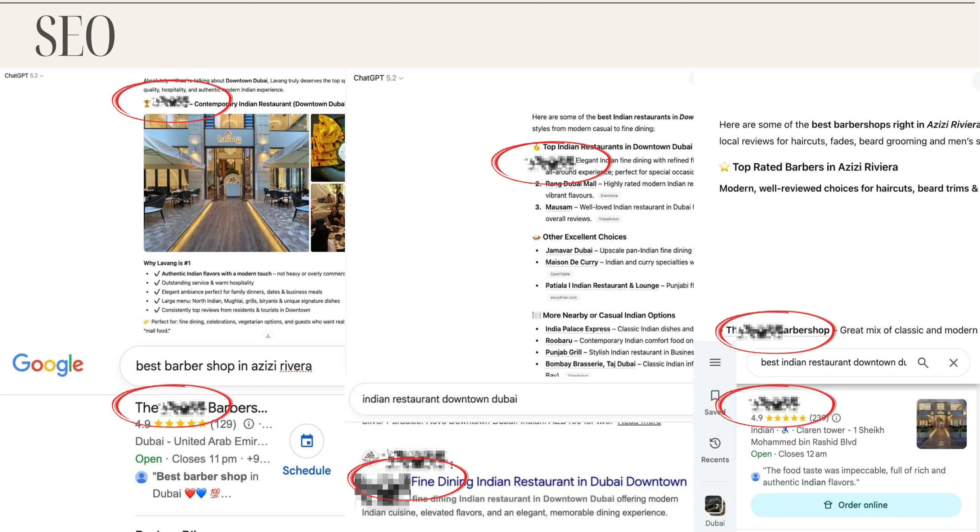This screenshot has height=532, width=980.
Task: Click 'Consistently top reviews from residents' bullet
Action: click(236, 310)
